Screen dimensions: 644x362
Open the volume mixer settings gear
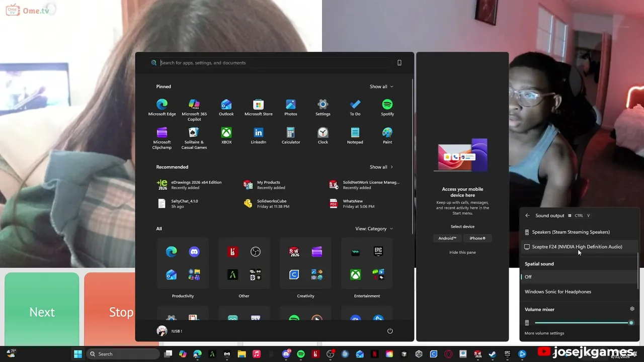[632, 309]
